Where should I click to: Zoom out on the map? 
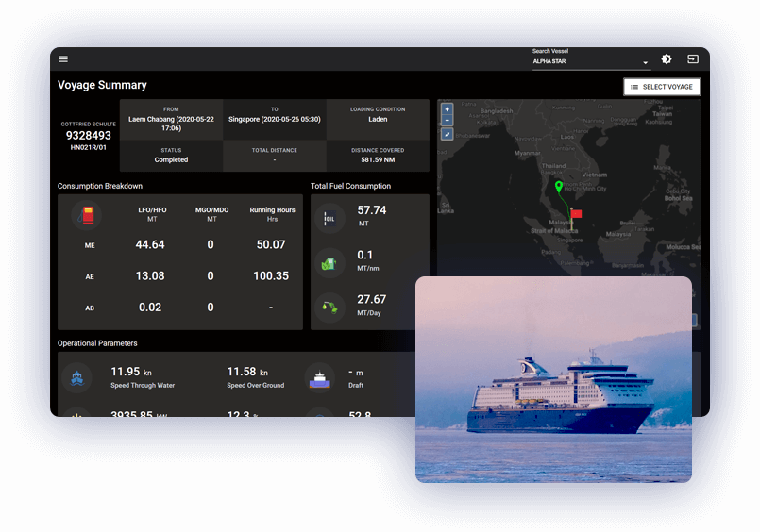[x=447, y=120]
